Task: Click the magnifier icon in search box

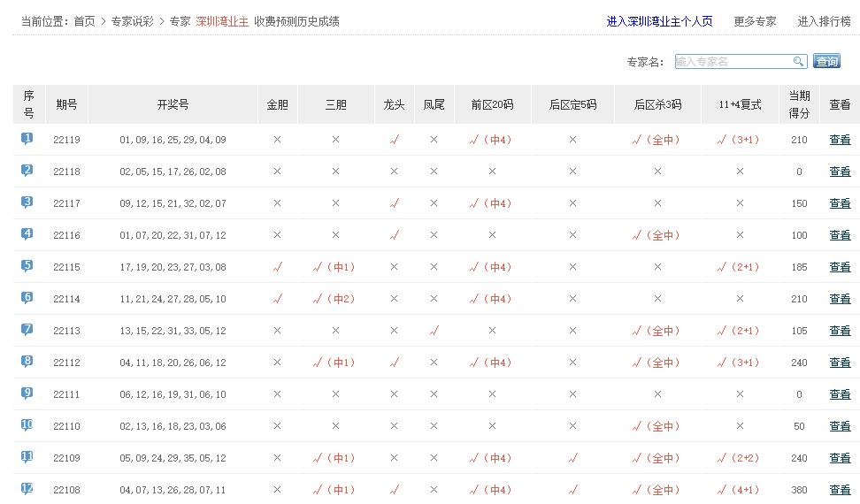Action: point(798,61)
